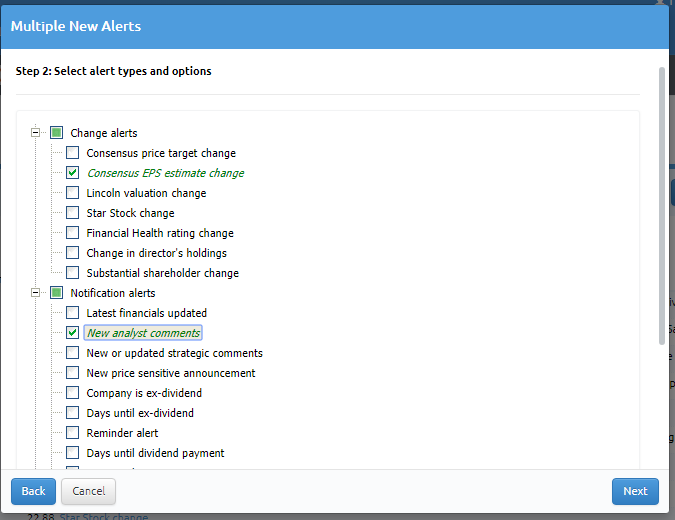Screen dimensions: 675x520
Task: Tick Financial Health rating change checkbox
Action: tap(72, 232)
